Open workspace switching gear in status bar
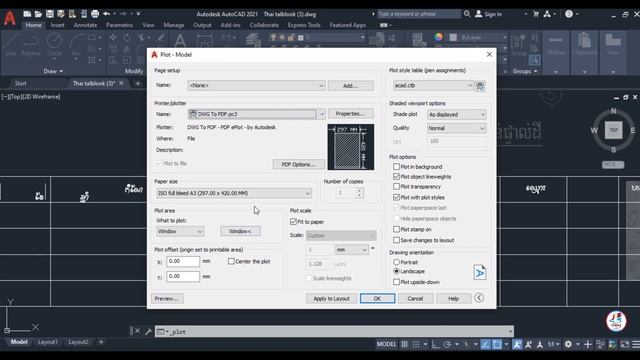The width and height of the screenshot is (640, 360). (x=568, y=344)
